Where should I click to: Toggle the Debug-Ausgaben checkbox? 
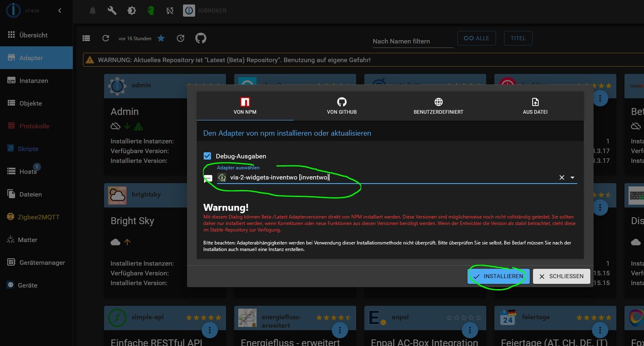207,156
